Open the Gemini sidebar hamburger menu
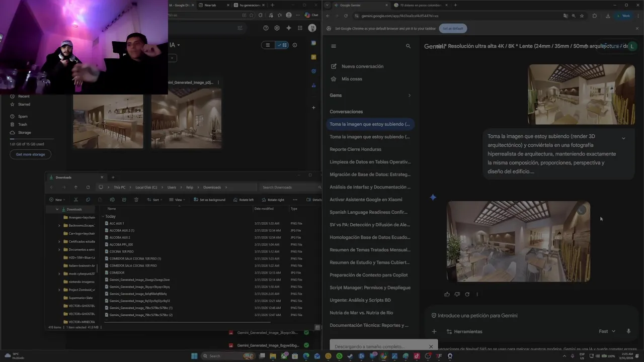The height and width of the screenshot is (362, 644). click(x=333, y=46)
